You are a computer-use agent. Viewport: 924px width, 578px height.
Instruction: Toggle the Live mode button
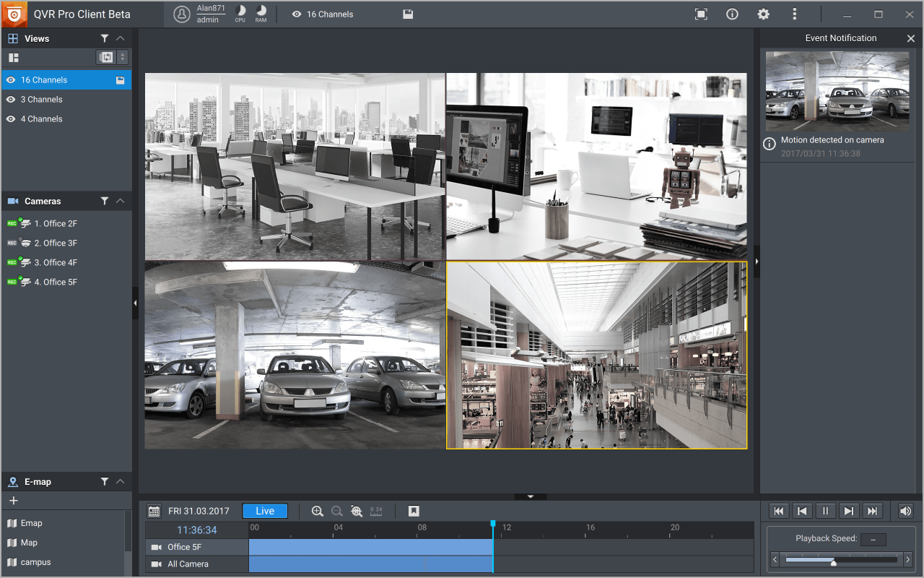click(264, 511)
